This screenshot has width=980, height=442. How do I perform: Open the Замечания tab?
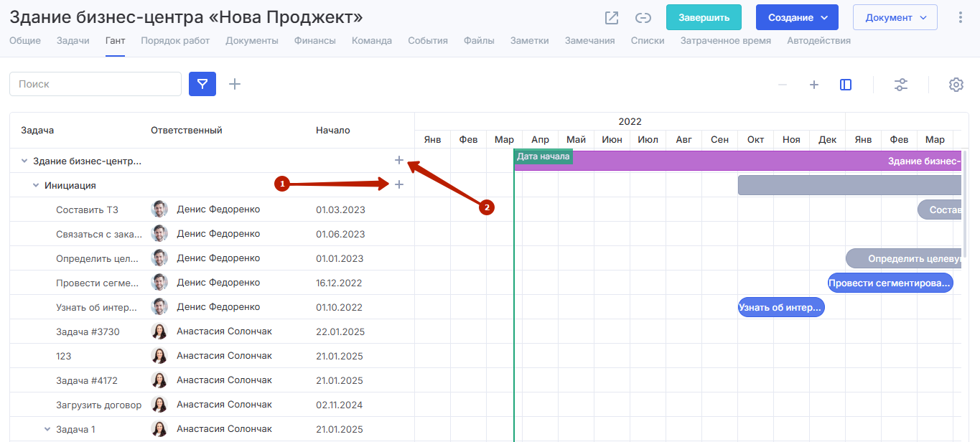coord(590,41)
